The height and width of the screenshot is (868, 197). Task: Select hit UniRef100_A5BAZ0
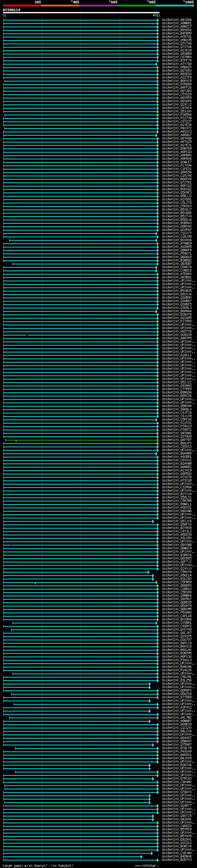click(x=176, y=67)
